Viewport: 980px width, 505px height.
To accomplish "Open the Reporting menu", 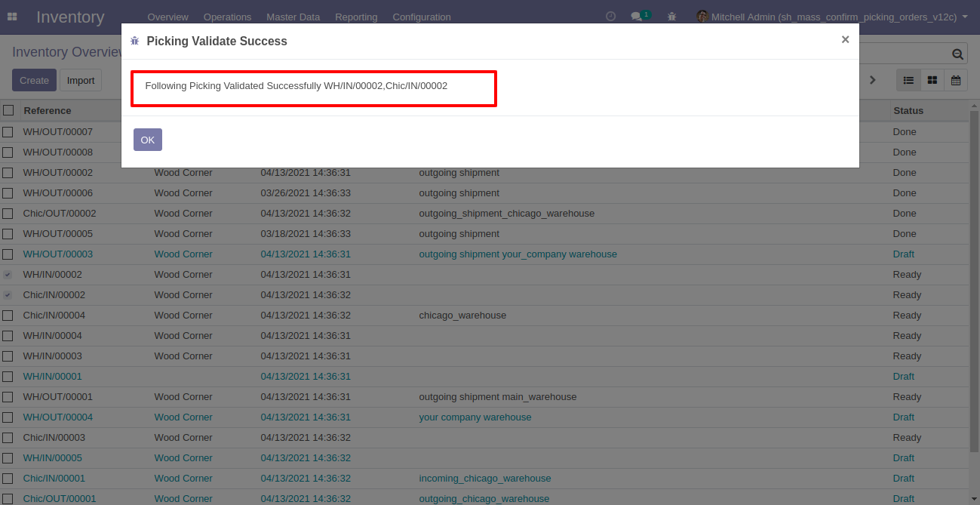I will (356, 17).
